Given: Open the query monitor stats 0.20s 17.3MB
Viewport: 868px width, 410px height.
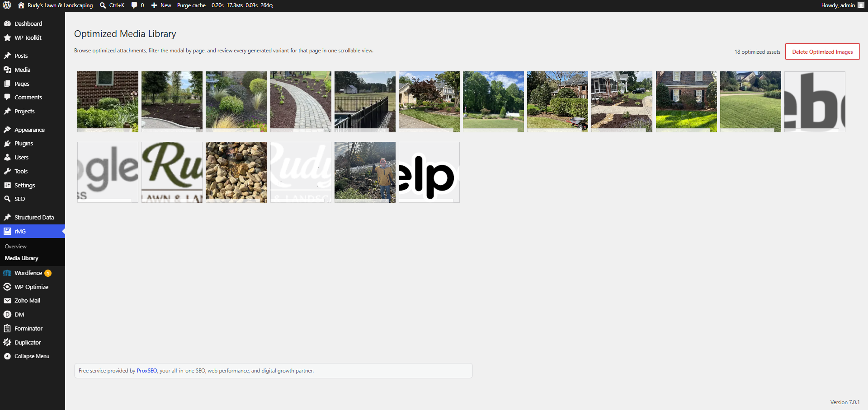Looking at the screenshot, I should point(242,5).
